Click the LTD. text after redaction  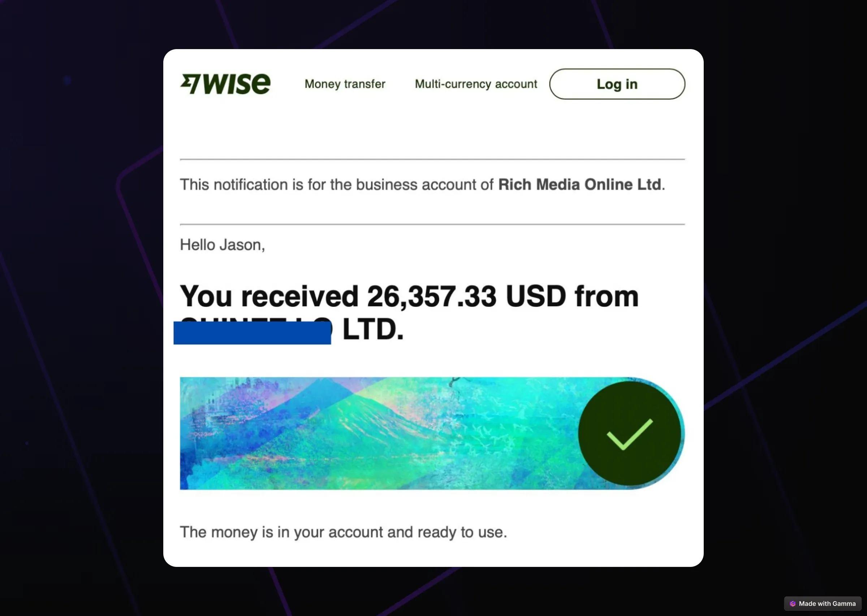pos(373,329)
